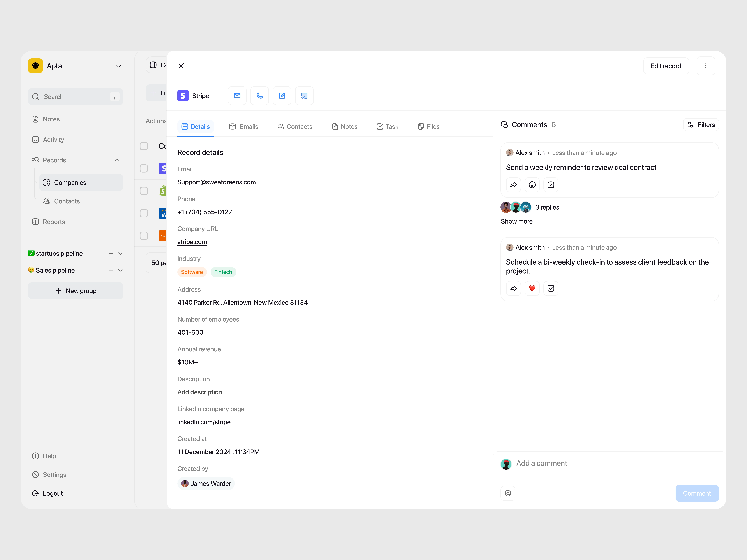Open the comments Filters menu
This screenshot has width=747, height=560.
point(701,125)
